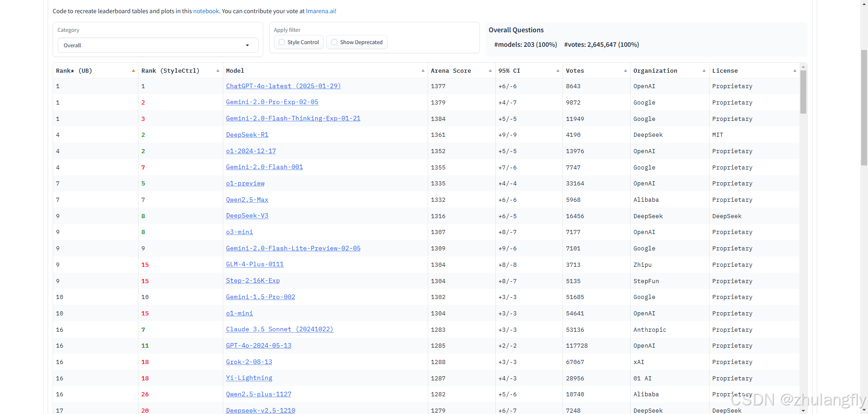Open the notebook link
The image size is (868, 414).
click(x=206, y=11)
